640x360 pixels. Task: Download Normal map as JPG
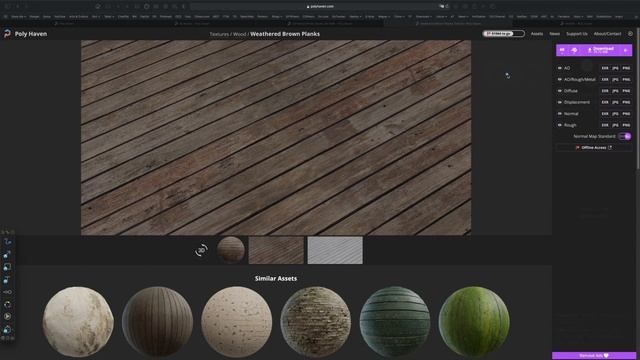615,114
